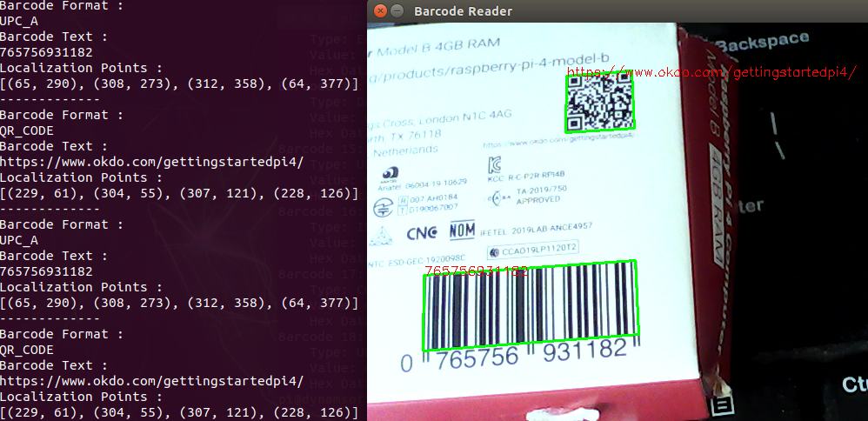The width and height of the screenshot is (868, 421).
Task: Click the detected QR code in camera view
Action: click(599, 102)
